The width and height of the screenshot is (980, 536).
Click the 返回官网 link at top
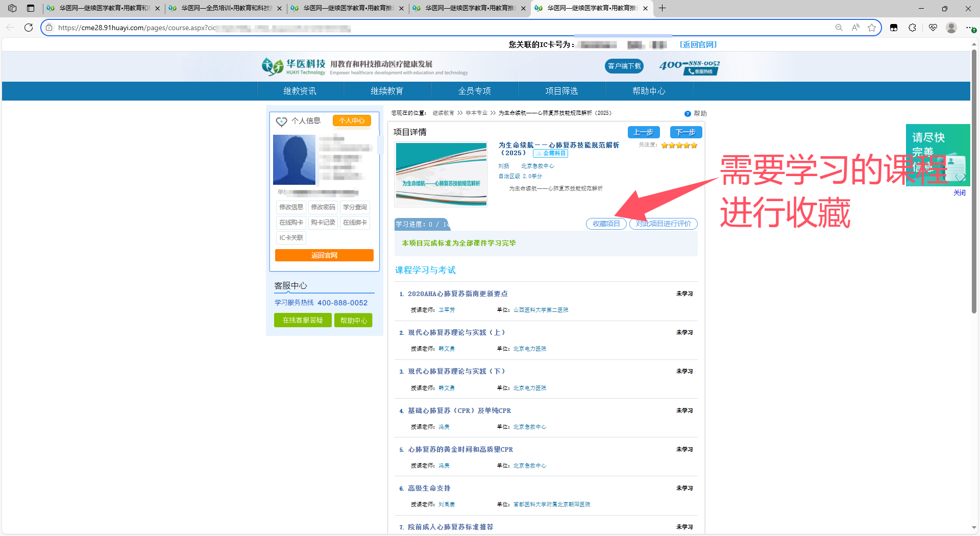698,44
